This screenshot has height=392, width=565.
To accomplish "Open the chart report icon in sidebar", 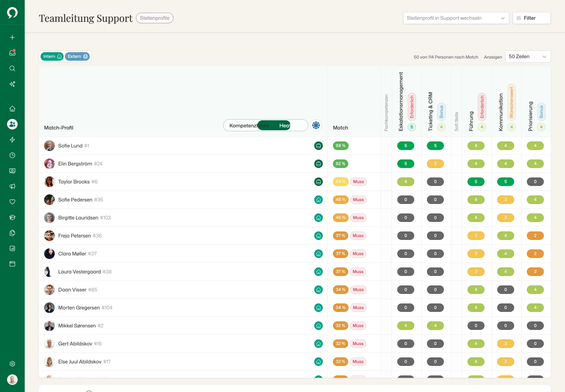I will pyautogui.click(x=12, y=248).
